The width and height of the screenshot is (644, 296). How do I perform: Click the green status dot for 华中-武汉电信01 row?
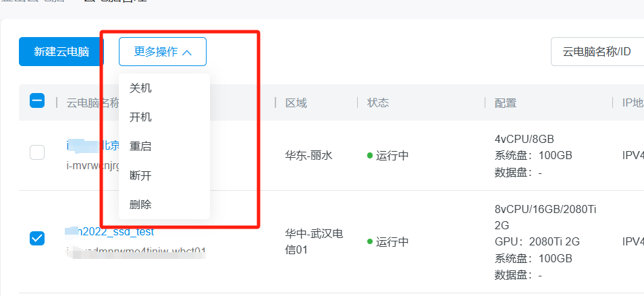click(x=370, y=241)
